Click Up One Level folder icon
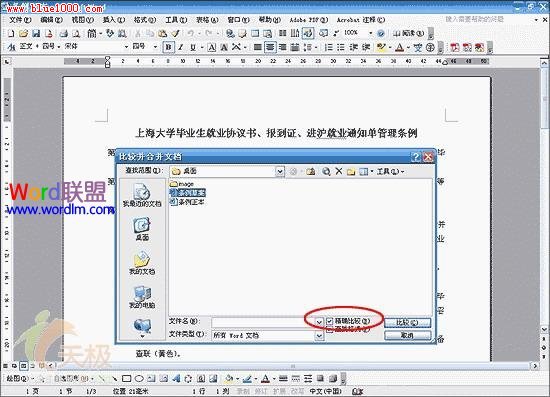 [310, 171]
